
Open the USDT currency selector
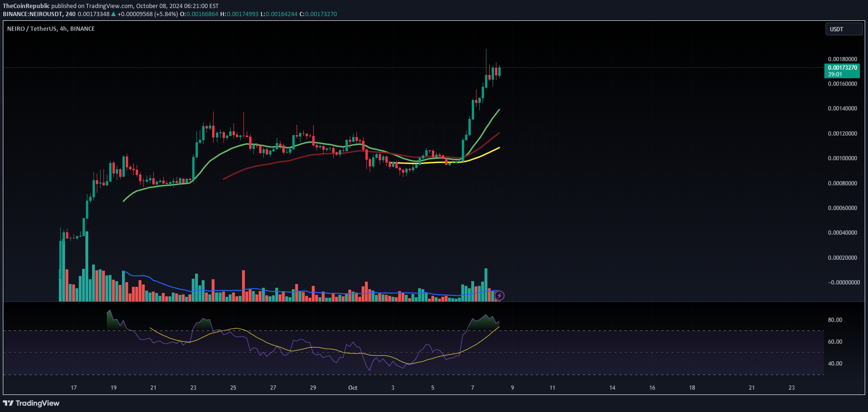pos(844,29)
